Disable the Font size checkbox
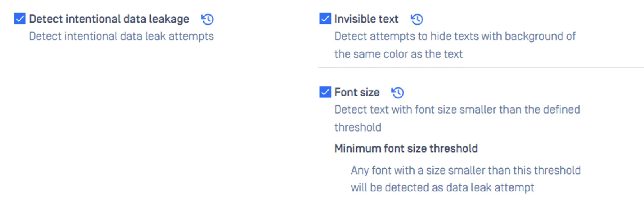The height and width of the screenshot is (212, 644). (x=325, y=92)
